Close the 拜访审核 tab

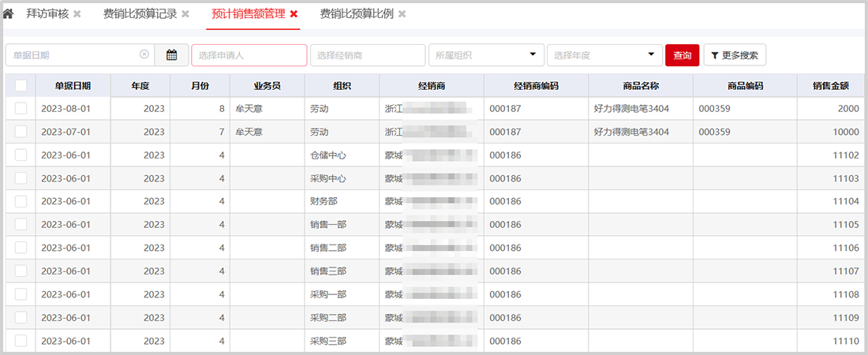click(x=77, y=14)
